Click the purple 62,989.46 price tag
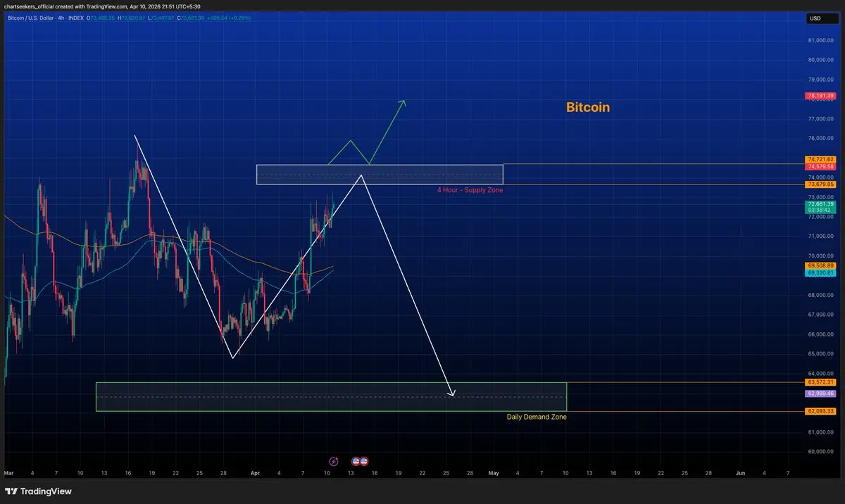Viewport: 845px width, 504px height. coord(820,393)
